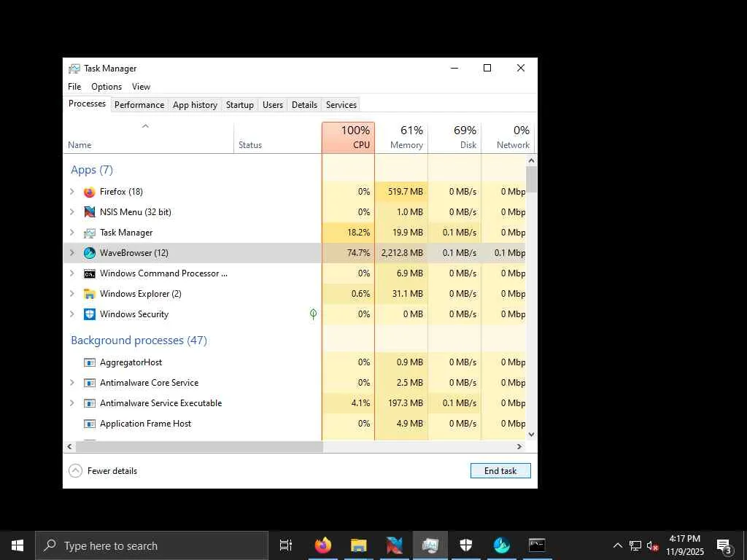The image size is (747, 560).
Task: Click the muted volume tray icon
Action: pyautogui.click(x=652, y=545)
